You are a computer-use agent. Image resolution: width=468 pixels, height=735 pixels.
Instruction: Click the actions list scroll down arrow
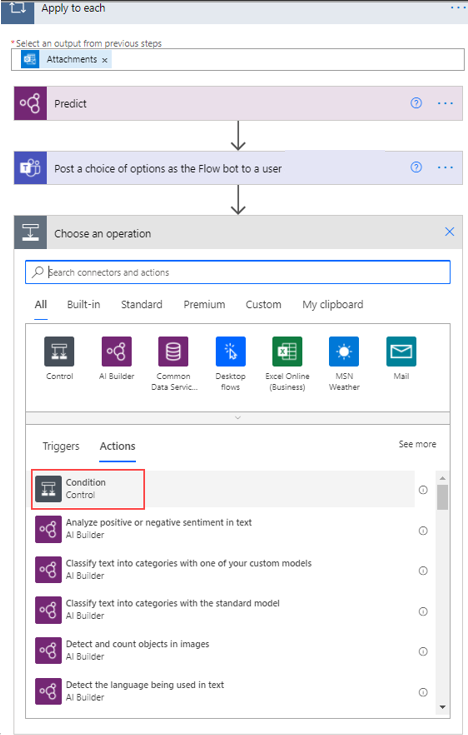[442, 707]
